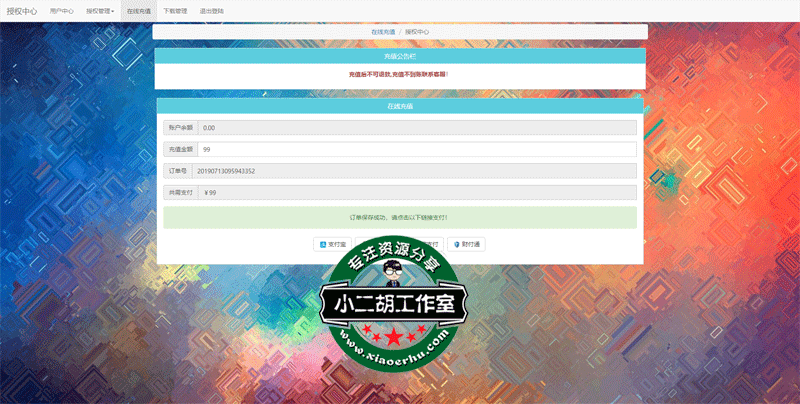Focus the 充值金额 input with 99
This screenshot has height=404, width=800.
pos(417,149)
